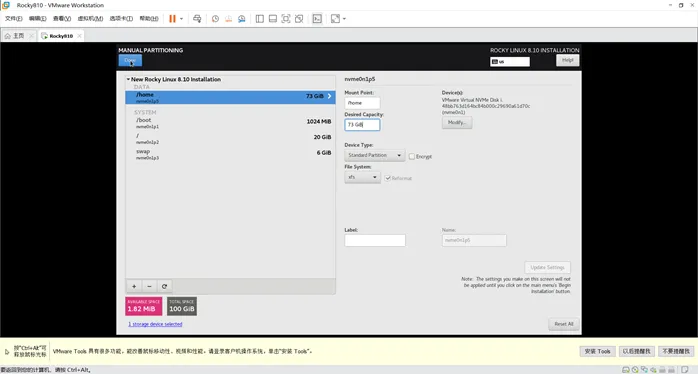The height and width of the screenshot is (374, 698).
Task: Enter full screen mode icon
Action: pyautogui.click(x=286, y=19)
